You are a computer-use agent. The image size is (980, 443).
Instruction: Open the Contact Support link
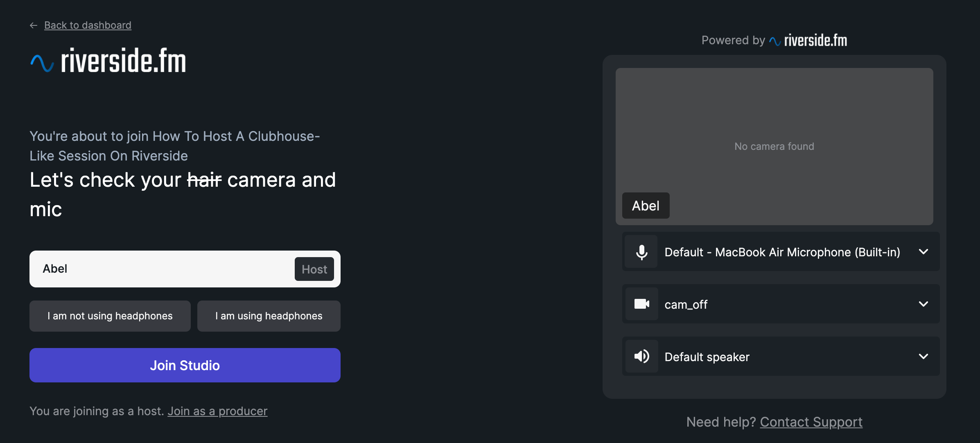811,422
